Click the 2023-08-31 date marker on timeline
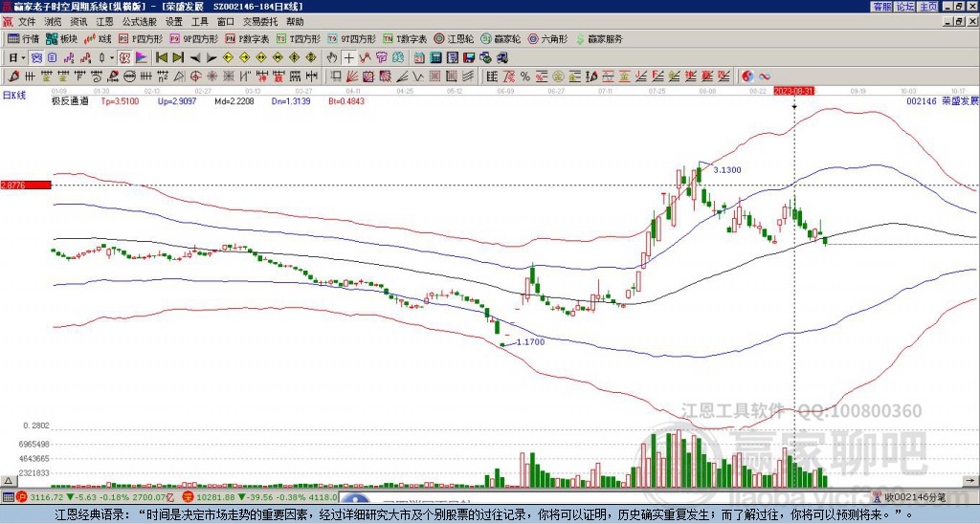The image size is (980, 524). click(793, 91)
